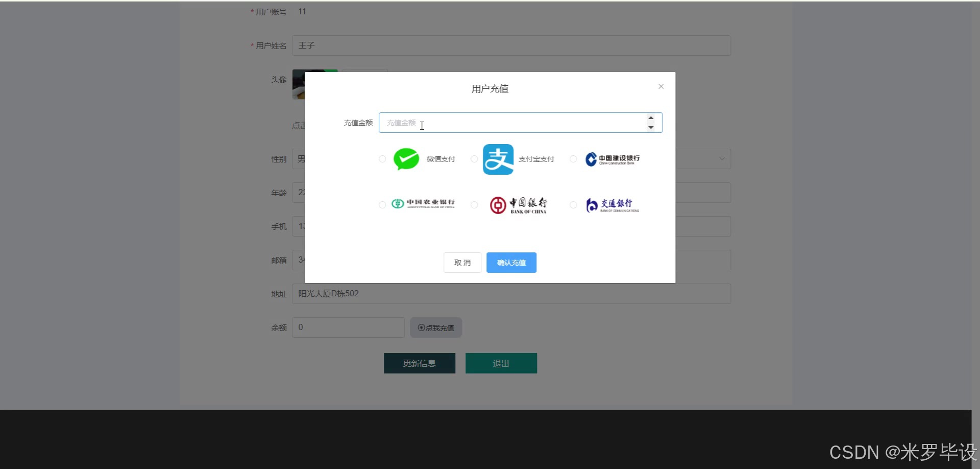Image resolution: width=980 pixels, height=469 pixels.
Task: Click the 确认充值 confirm button
Action: coord(511,262)
